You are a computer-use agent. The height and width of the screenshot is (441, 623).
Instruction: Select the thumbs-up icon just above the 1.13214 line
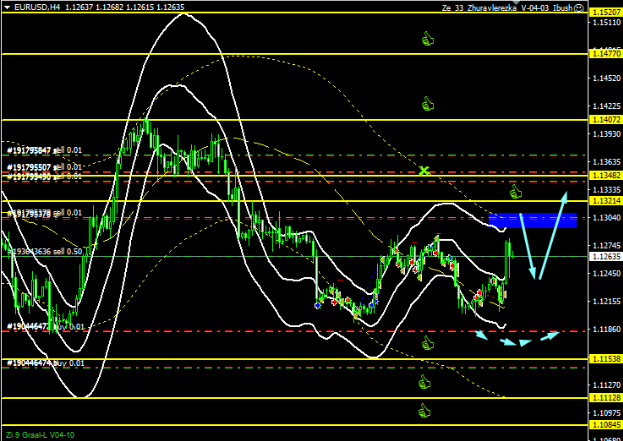pyautogui.click(x=516, y=190)
